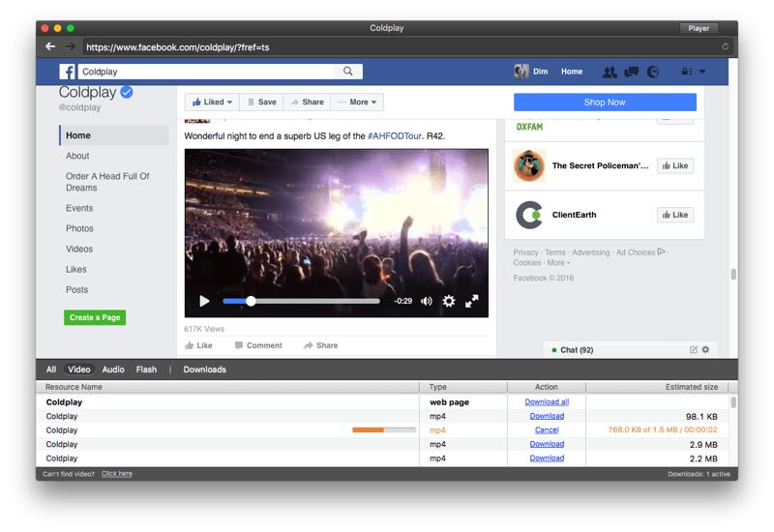Open The Secret Policeman's page avatar
774x532 pixels.
[529, 165]
